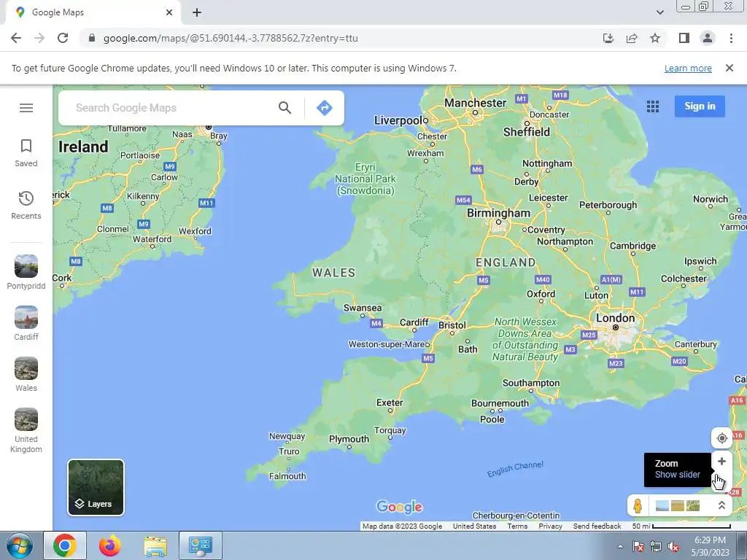Click the muted volume tray icon
Viewport: 747px width, 560px height.
[673, 546]
